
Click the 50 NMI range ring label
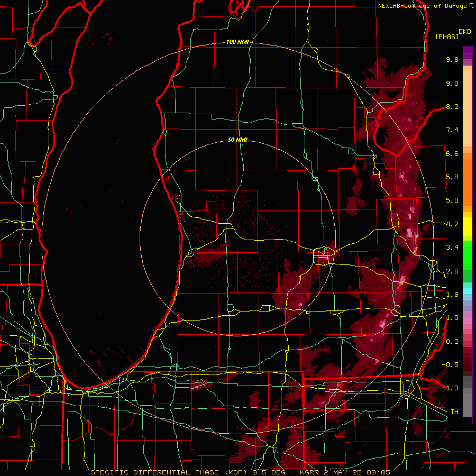[237, 140]
